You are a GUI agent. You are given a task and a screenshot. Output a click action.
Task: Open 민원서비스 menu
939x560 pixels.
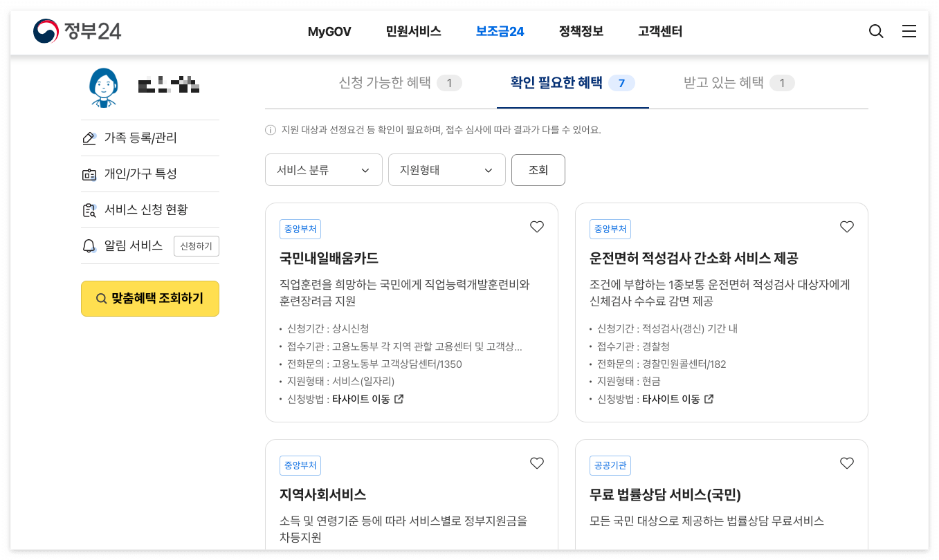pyautogui.click(x=414, y=32)
